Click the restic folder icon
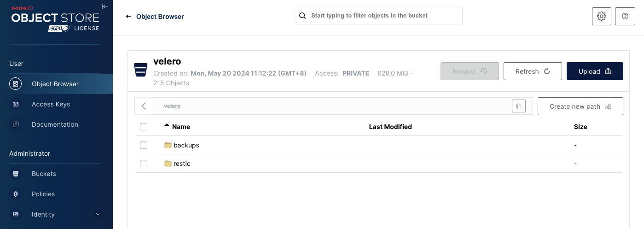The image size is (644, 229). (x=168, y=164)
